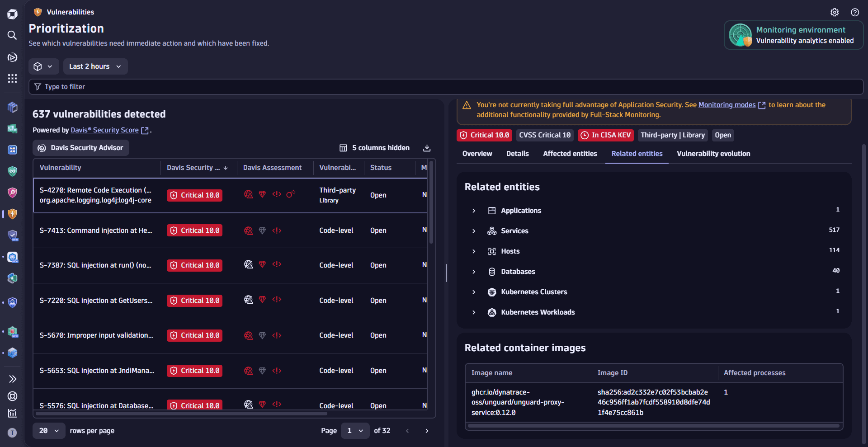Click external link icon beside Davis Security Score

pyautogui.click(x=145, y=131)
